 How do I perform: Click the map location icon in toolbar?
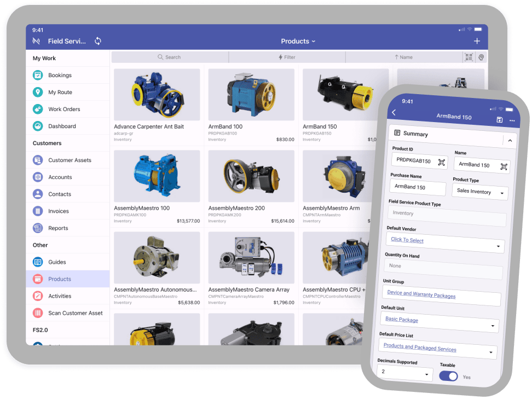coord(481,57)
